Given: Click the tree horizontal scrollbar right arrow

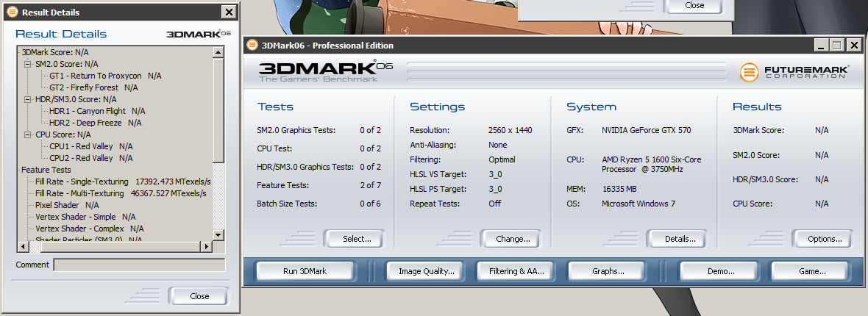Looking at the screenshot, I should 207,246.
